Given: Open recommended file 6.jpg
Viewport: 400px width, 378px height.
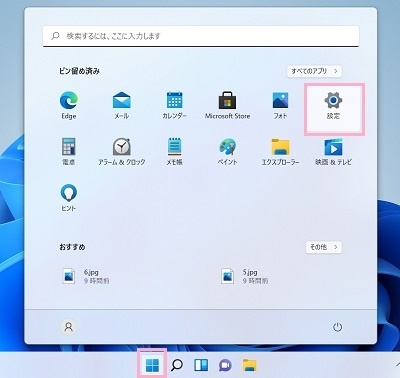Looking at the screenshot, I should 86,276.
